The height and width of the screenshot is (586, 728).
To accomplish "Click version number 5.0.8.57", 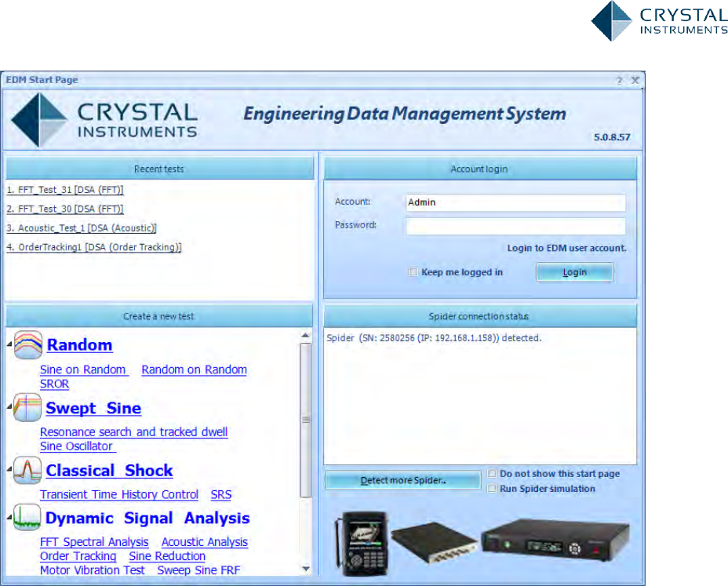I will tap(612, 137).
